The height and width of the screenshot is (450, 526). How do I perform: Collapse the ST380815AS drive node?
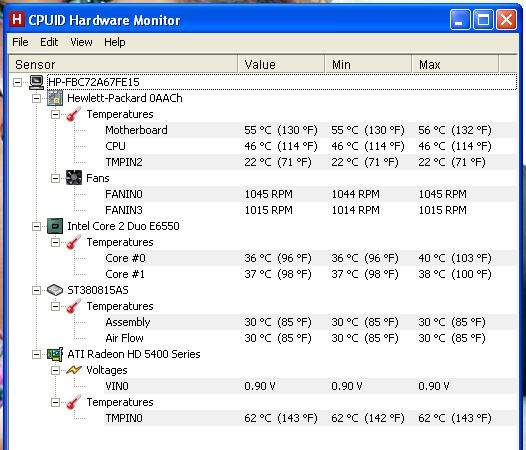[36, 290]
